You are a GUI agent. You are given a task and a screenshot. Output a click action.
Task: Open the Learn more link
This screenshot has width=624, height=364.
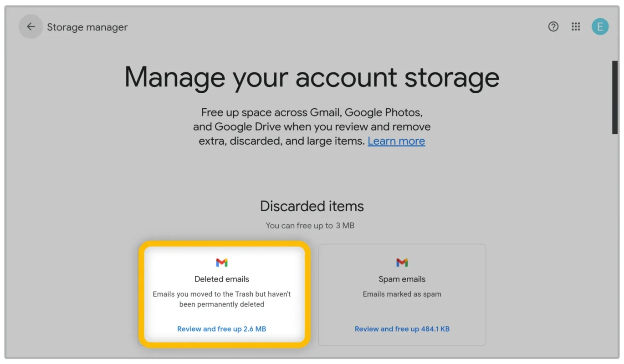point(396,141)
